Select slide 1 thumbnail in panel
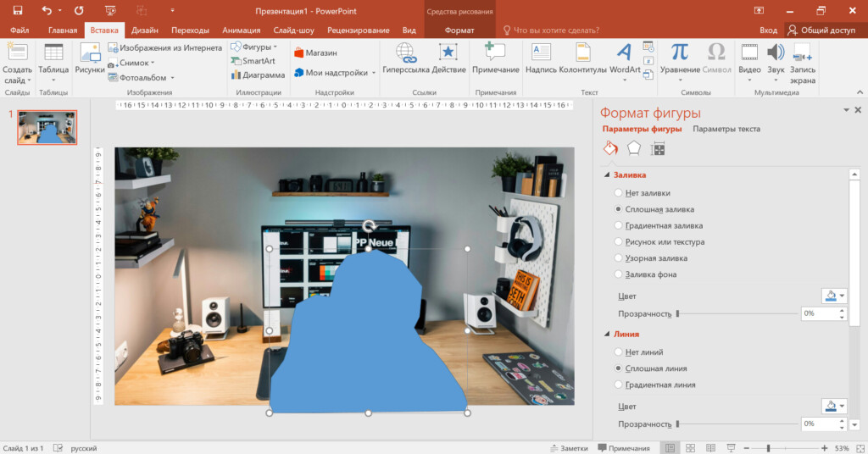This screenshot has width=868, height=454. (47, 127)
